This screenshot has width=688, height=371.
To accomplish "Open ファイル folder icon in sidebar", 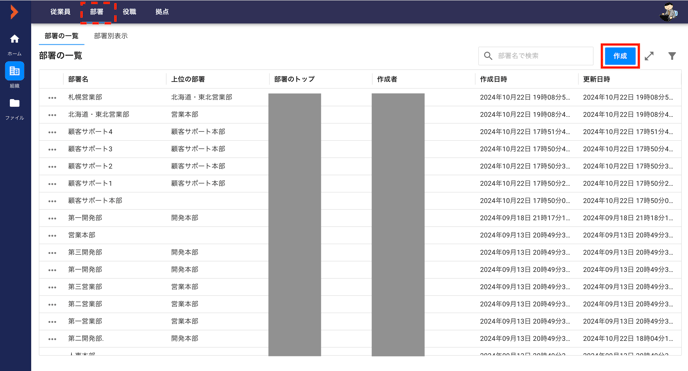I will click(14, 103).
